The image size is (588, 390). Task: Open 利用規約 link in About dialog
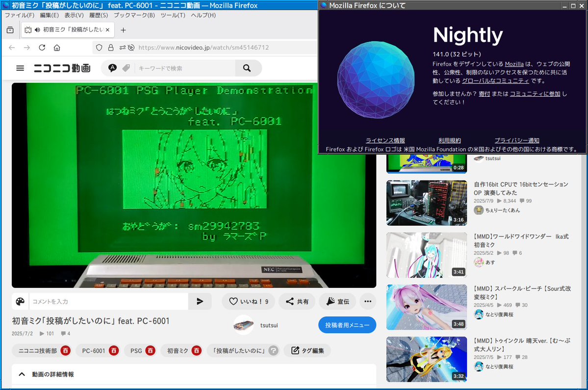tap(450, 140)
